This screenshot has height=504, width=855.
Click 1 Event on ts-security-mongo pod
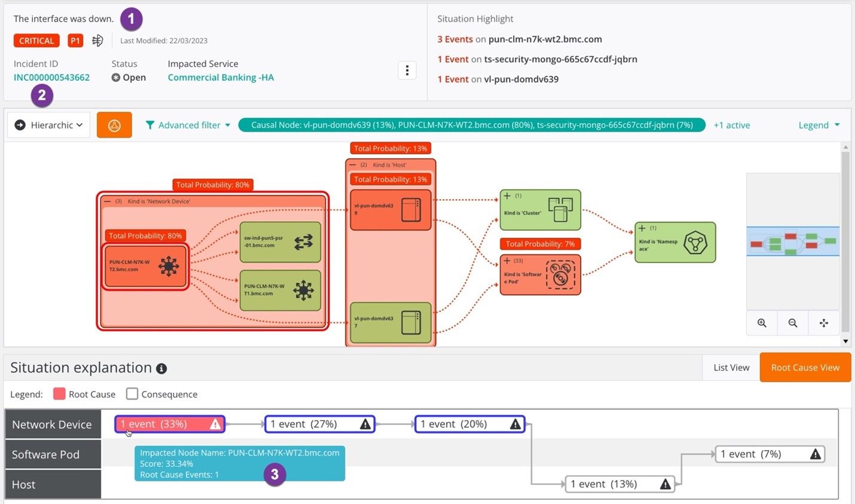click(453, 59)
